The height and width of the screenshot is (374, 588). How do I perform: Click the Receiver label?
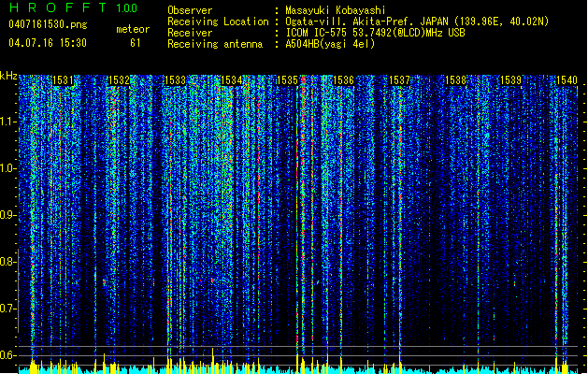coord(190,33)
